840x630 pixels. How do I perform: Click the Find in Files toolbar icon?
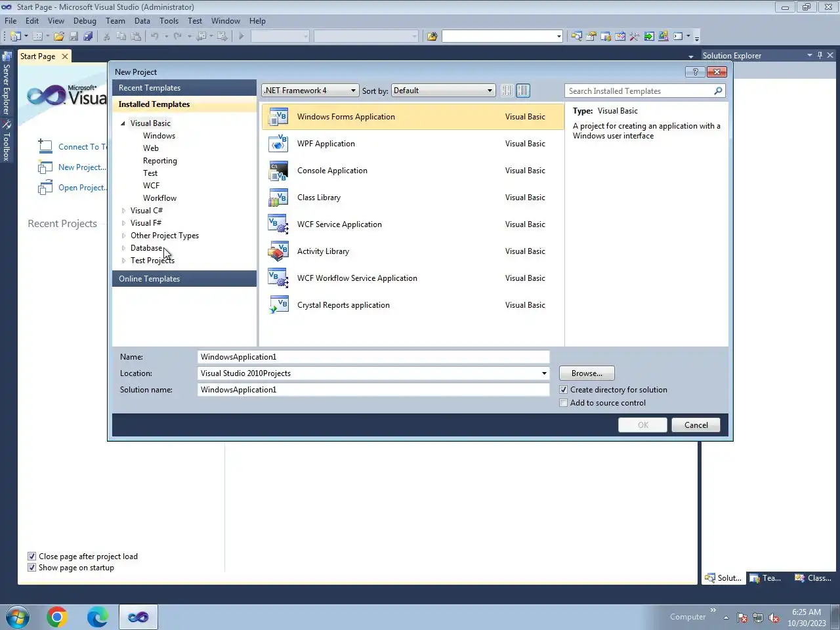point(432,36)
